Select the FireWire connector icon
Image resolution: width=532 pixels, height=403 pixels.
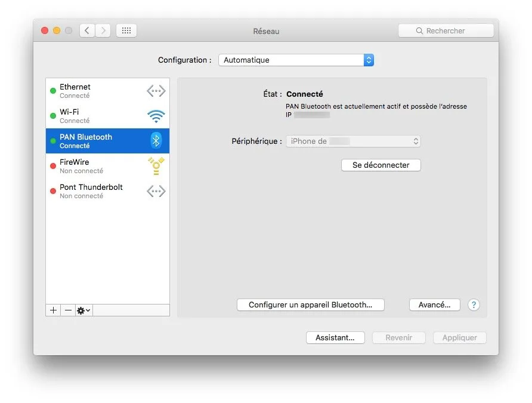(x=156, y=166)
